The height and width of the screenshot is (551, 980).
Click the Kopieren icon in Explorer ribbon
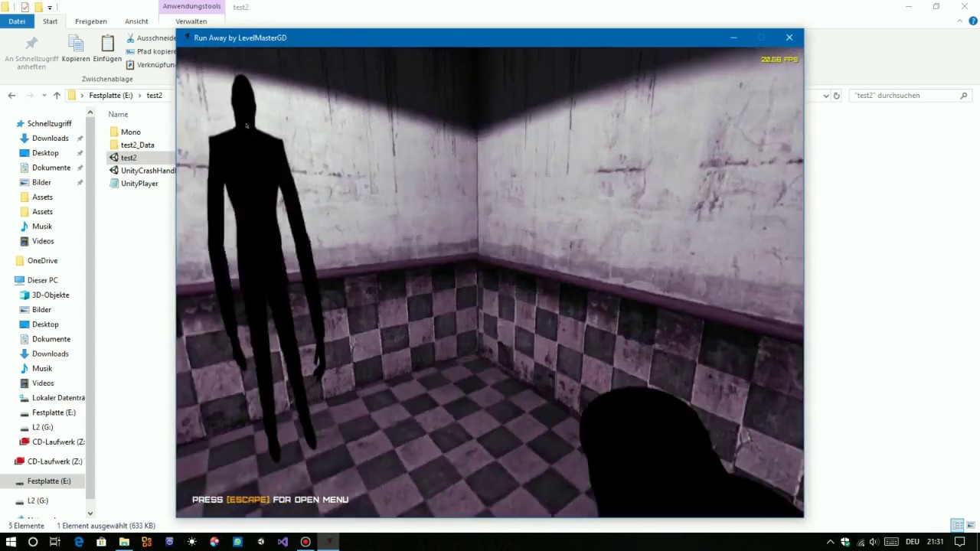point(76,44)
